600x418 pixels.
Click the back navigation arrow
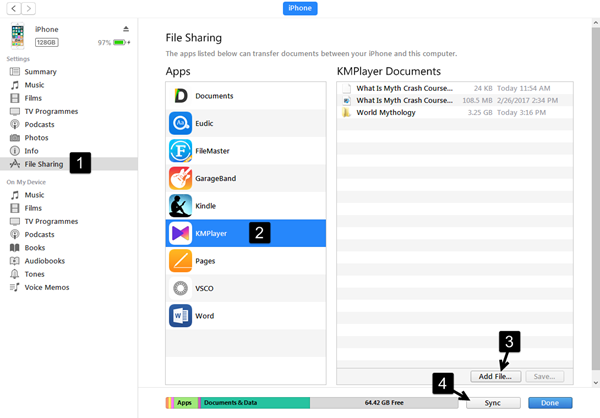point(14,8)
